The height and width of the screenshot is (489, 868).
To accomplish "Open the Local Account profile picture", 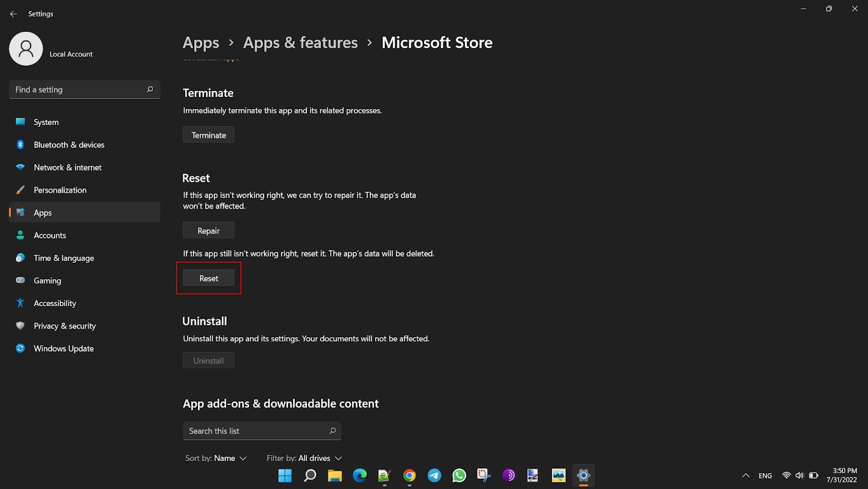I will pyautogui.click(x=26, y=49).
